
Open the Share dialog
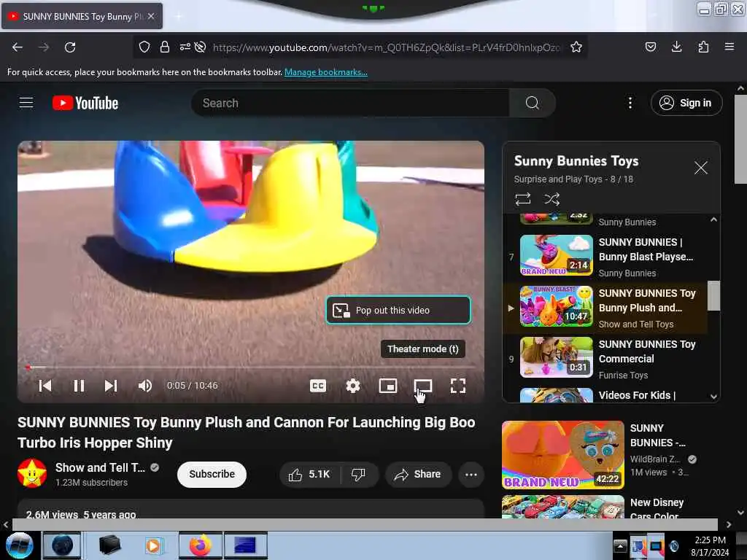pos(418,474)
